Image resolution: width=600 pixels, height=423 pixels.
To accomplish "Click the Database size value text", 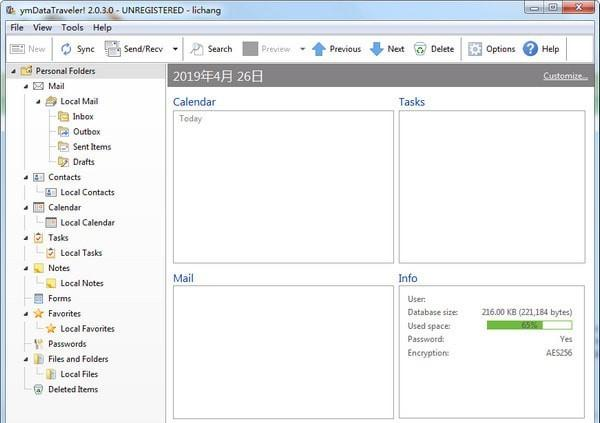I will click(x=527, y=312).
